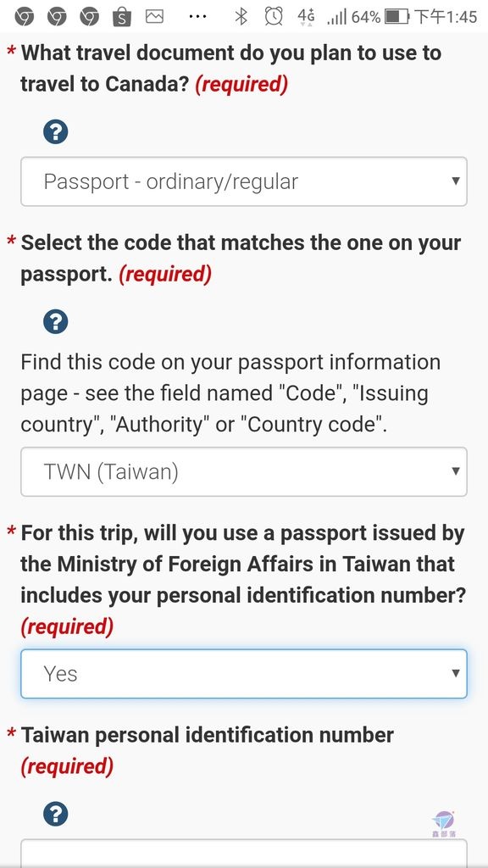Open help icon for passport code question
488x868 pixels.
pos(55,321)
